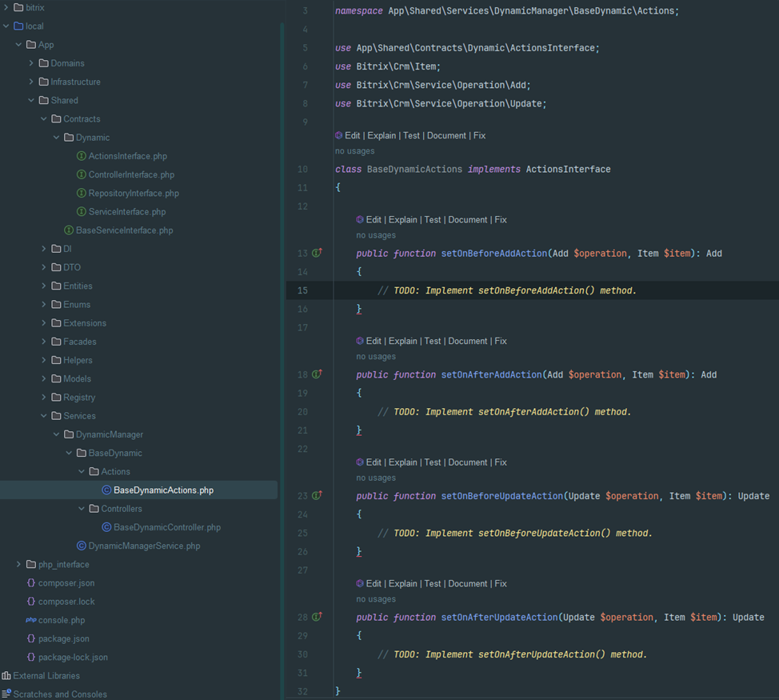This screenshot has height=700, width=779.
Task: Select DynamicManagerService.php file
Action: pyautogui.click(x=144, y=546)
